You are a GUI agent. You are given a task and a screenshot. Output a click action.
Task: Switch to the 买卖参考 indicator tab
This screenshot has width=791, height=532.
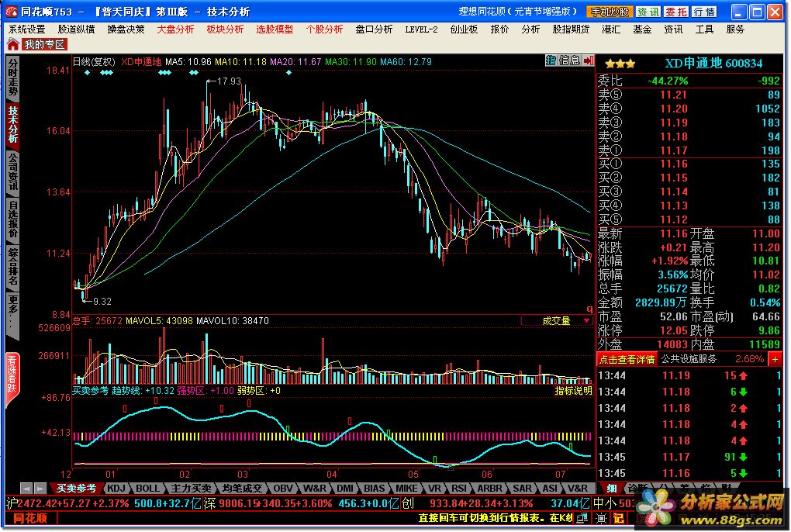pyautogui.click(x=76, y=488)
